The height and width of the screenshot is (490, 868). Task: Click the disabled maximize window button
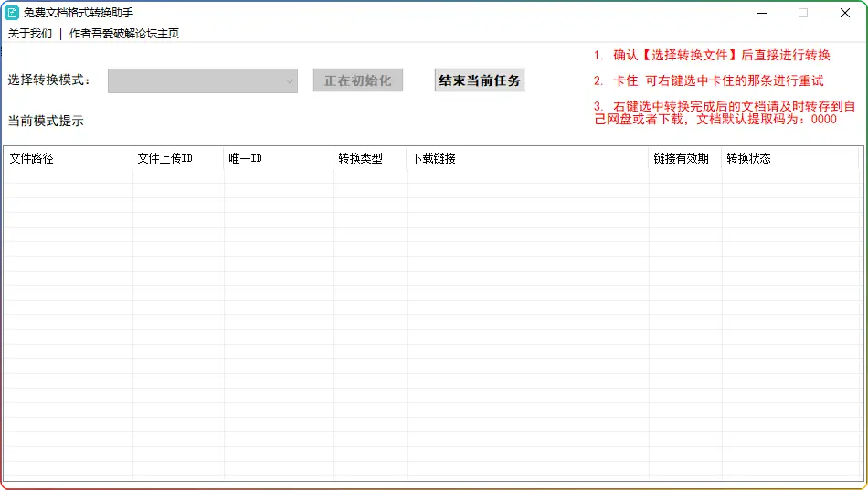803,13
